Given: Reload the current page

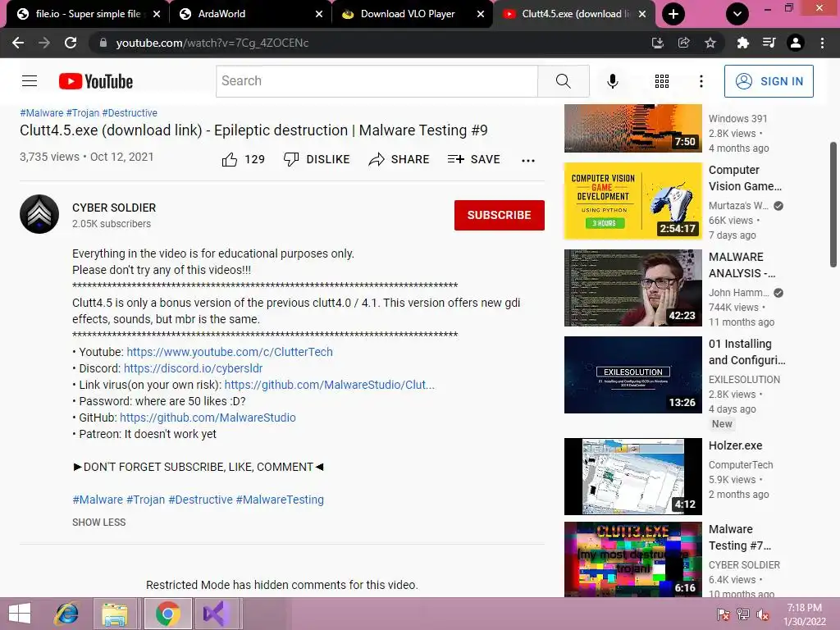Looking at the screenshot, I should pyautogui.click(x=71, y=43).
